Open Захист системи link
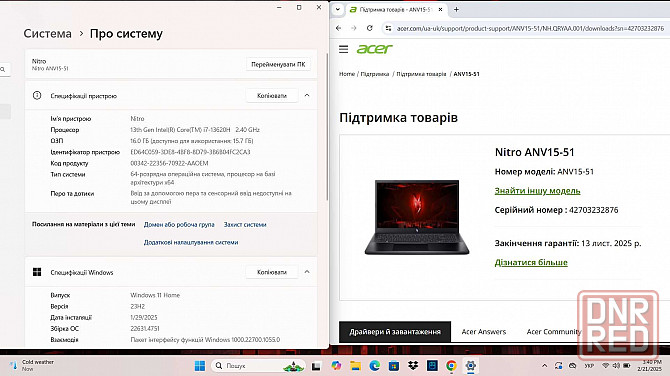 (x=245, y=224)
